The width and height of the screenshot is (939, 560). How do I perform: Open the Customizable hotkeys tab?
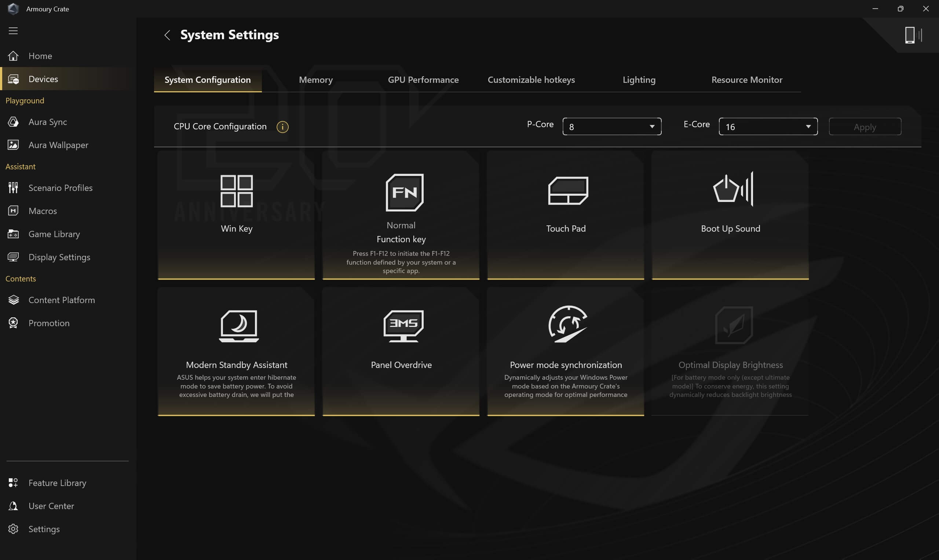(531, 80)
